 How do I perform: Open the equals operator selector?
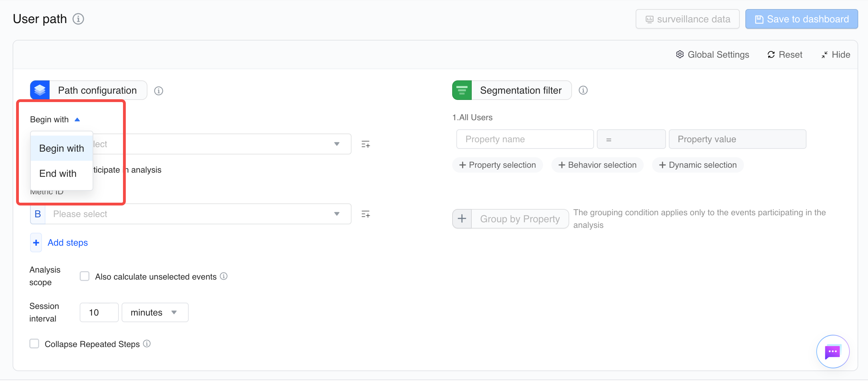(631, 139)
